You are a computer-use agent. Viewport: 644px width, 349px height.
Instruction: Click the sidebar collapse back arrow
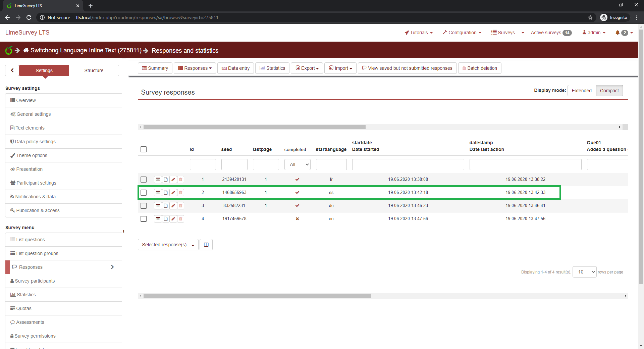point(12,70)
